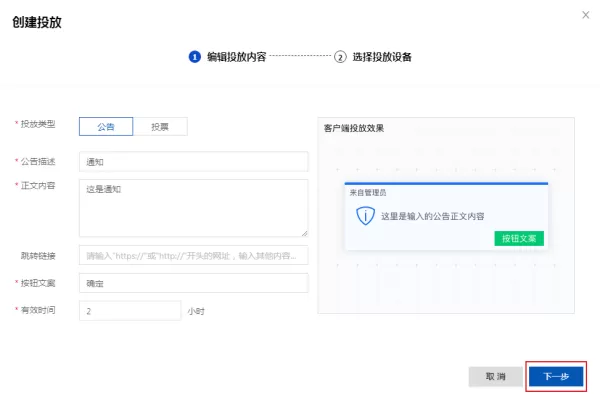The image size is (600, 395).
Task: Click the 小时 unit label
Action: pyautogui.click(x=196, y=311)
